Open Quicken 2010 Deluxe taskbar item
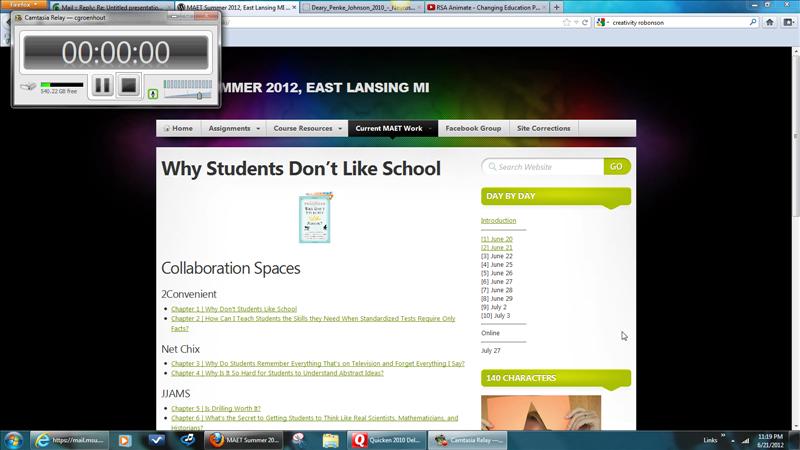This screenshot has height=450, width=800. [386, 440]
